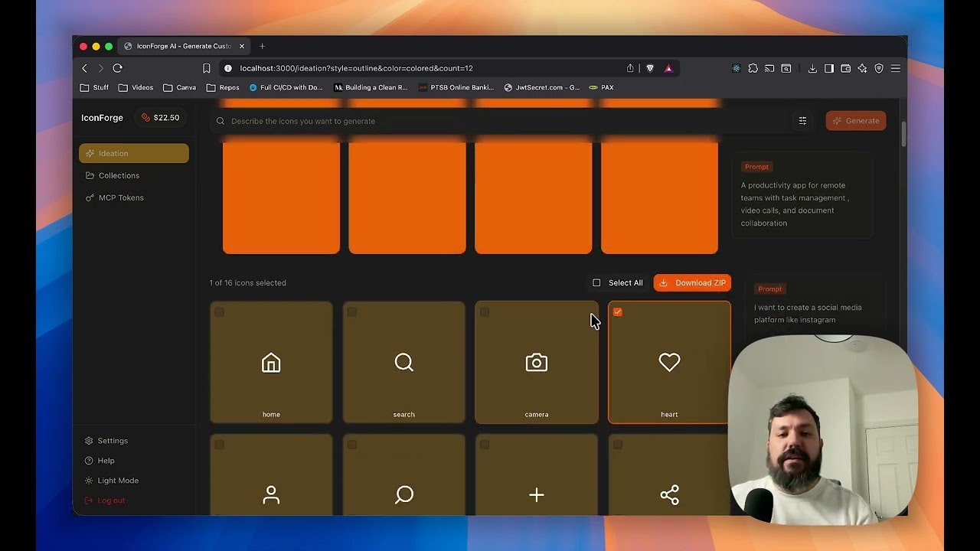The image size is (980, 551).
Task: Click the share page icon in address bar
Action: pyautogui.click(x=630, y=68)
